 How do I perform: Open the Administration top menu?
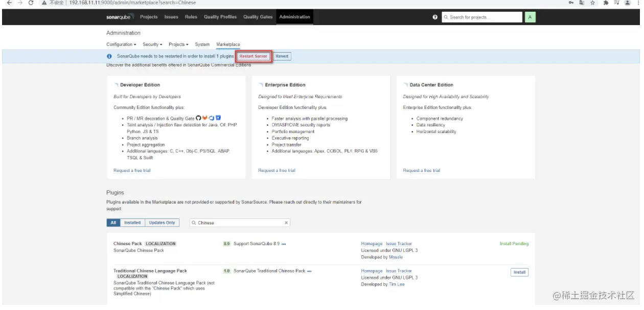tap(294, 17)
